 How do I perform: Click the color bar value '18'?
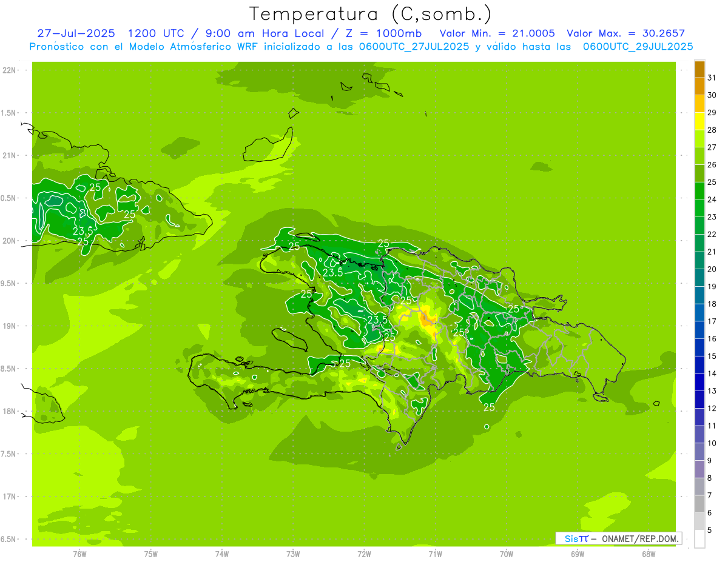coord(712,304)
